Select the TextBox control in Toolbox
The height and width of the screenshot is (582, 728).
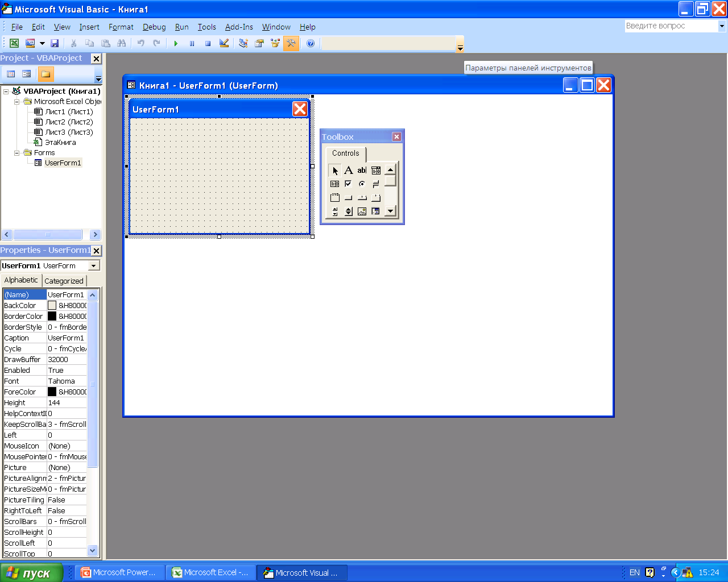362,171
